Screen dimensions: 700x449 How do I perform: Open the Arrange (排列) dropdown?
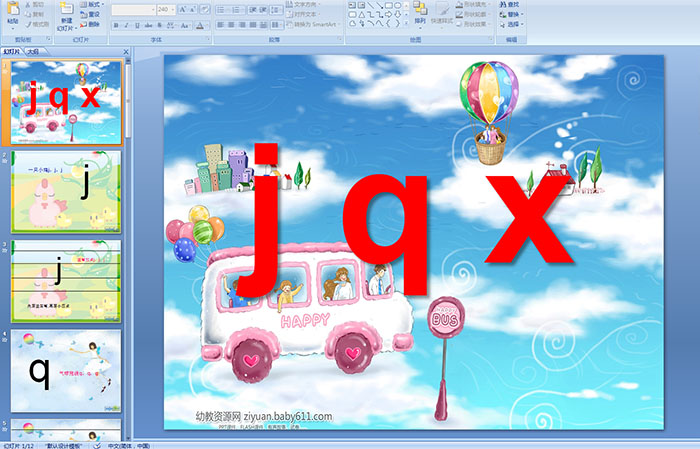420,14
